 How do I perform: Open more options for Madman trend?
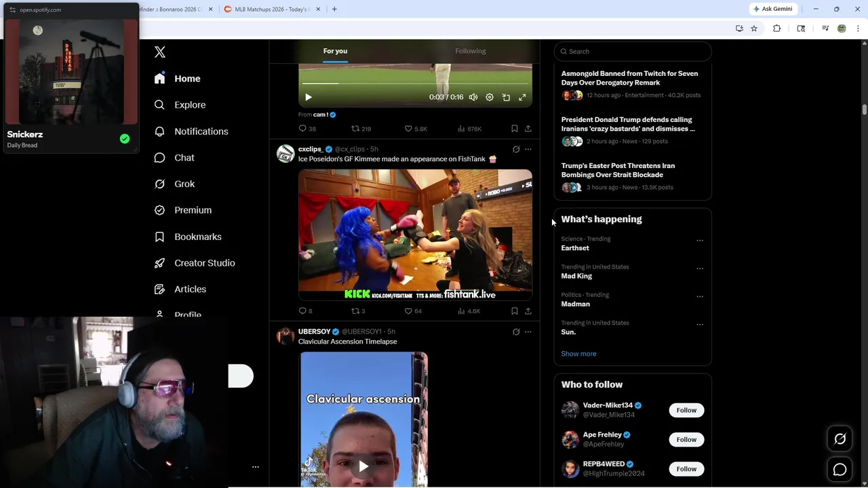[x=700, y=297]
